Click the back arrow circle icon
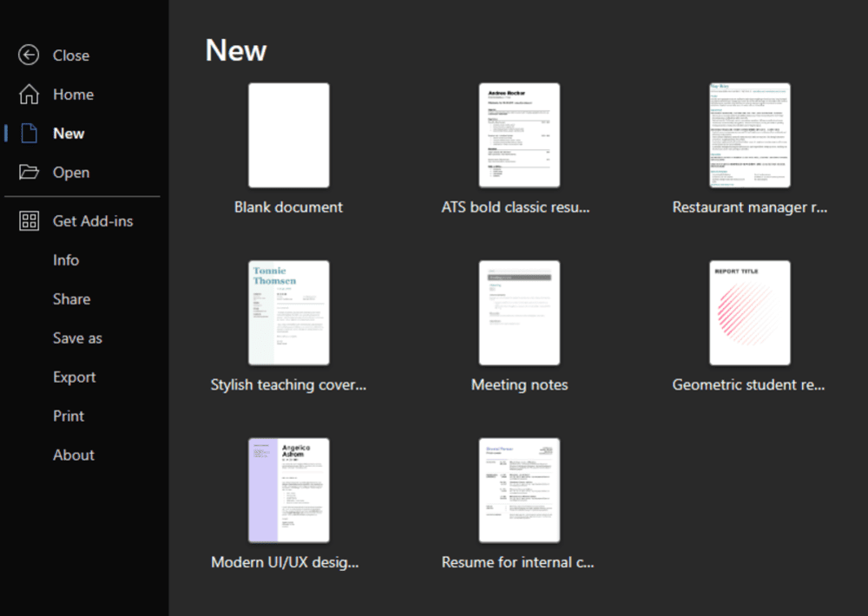The width and height of the screenshot is (868, 616). [29, 55]
